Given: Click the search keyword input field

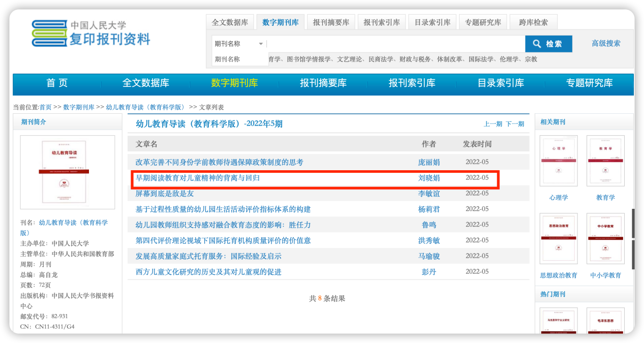Looking at the screenshot, I should click(396, 44).
